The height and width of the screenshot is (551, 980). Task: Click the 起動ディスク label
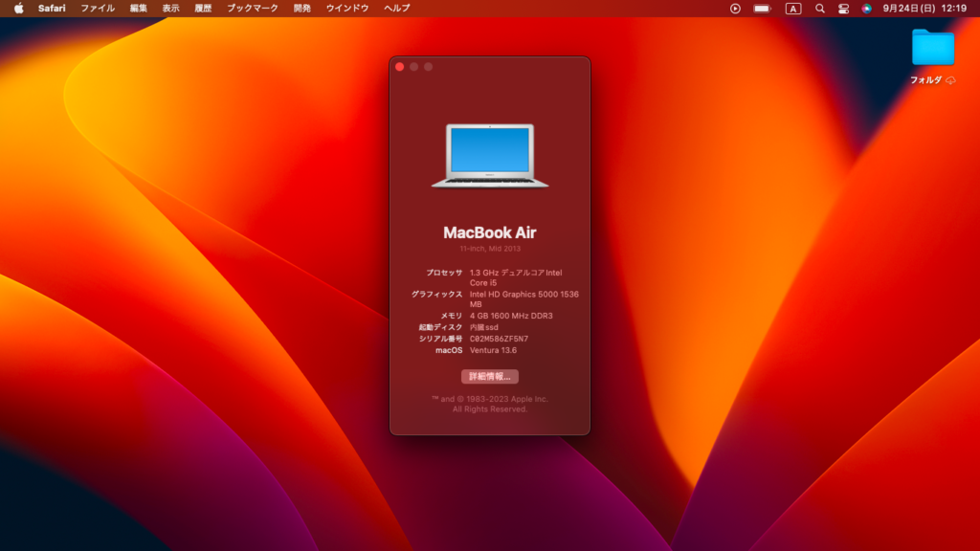(x=440, y=327)
